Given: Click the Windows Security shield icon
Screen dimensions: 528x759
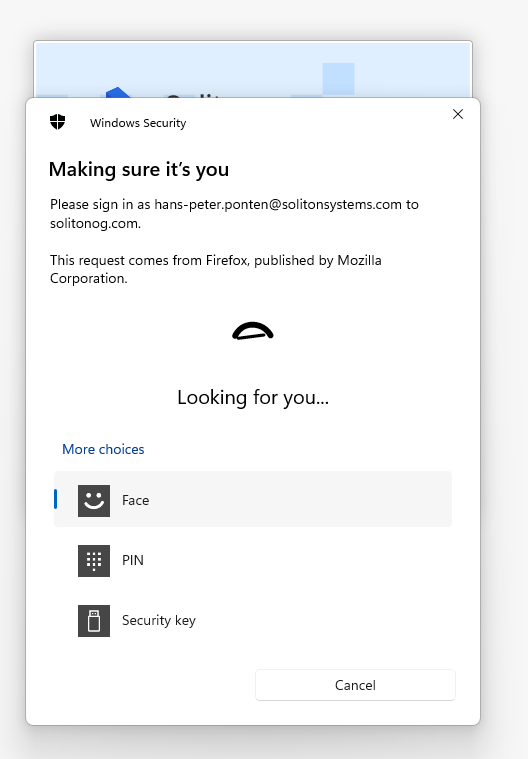Looking at the screenshot, I should 58,122.
